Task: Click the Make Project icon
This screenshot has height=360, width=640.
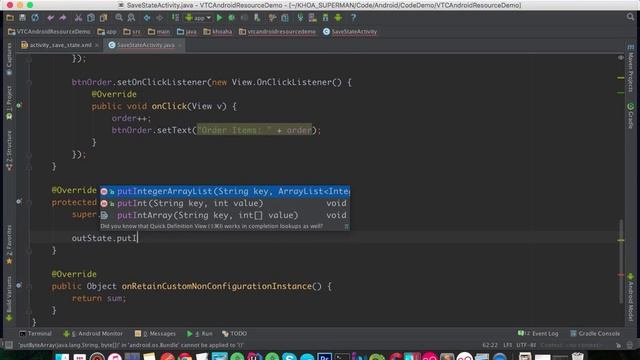Action: (x=175, y=18)
